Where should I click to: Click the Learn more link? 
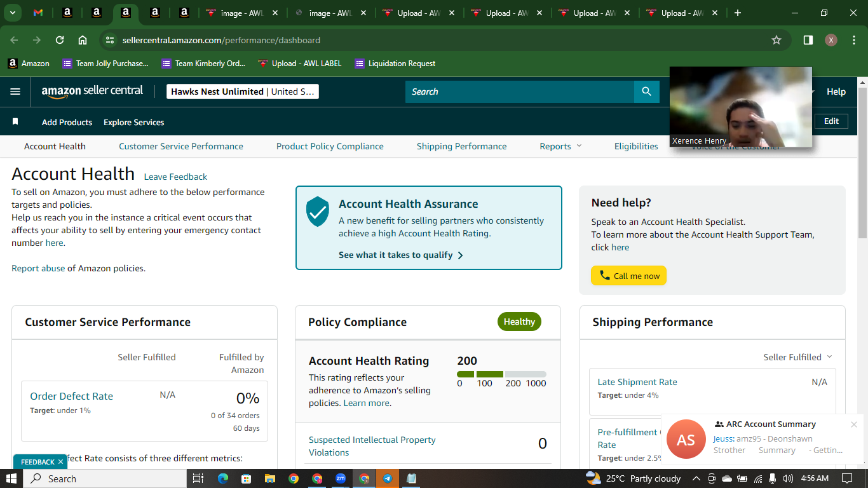[366, 403]
